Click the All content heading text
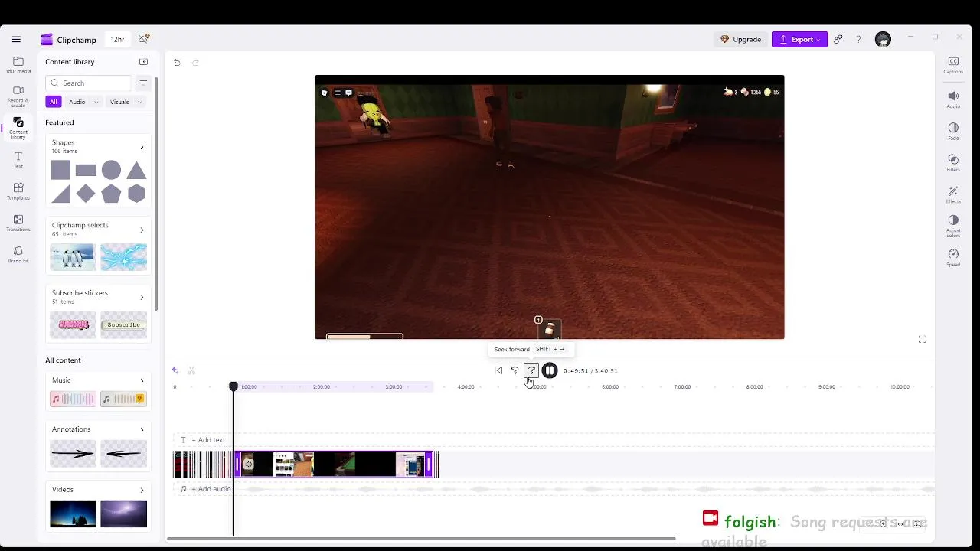 pos(63,360)
